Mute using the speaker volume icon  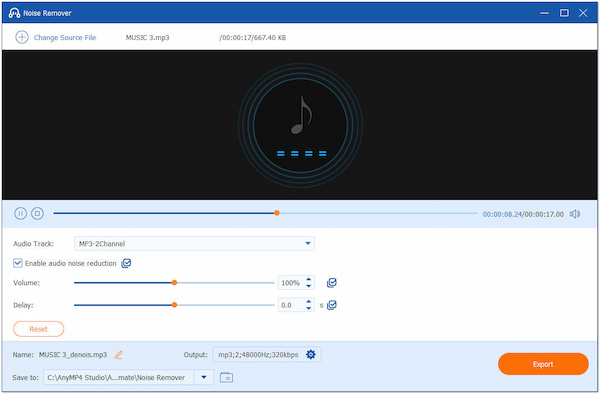pos(575,214)
